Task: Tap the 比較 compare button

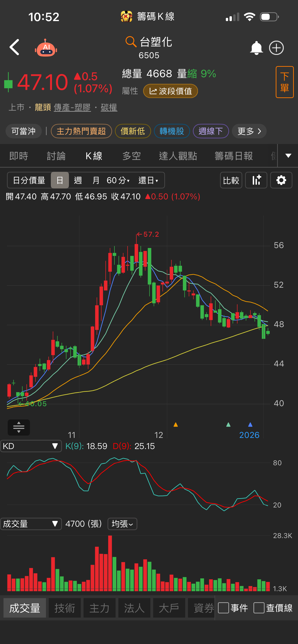Action: pyautogui.click(x=231, y=180)
